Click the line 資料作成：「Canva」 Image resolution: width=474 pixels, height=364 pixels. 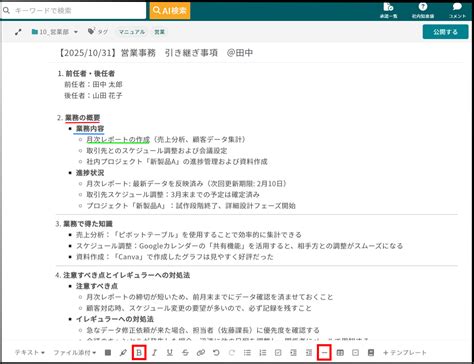click(x=175, y=257)
